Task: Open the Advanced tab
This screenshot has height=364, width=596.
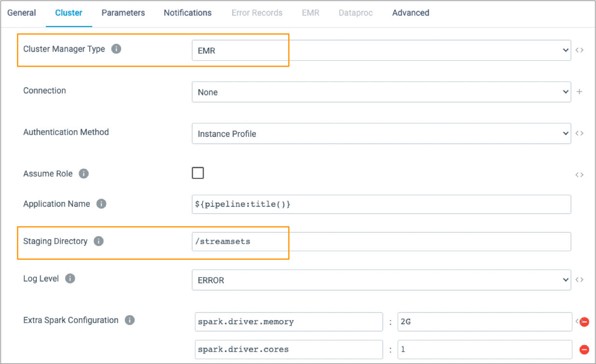Action: [410, 13]
